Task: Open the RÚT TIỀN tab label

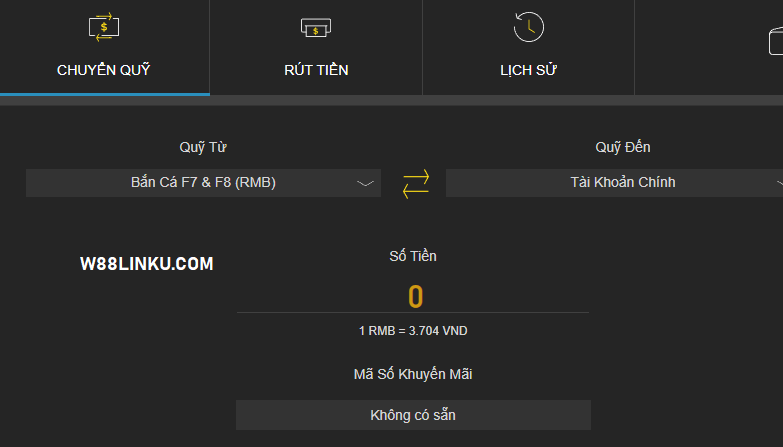Action: point(316,70)
